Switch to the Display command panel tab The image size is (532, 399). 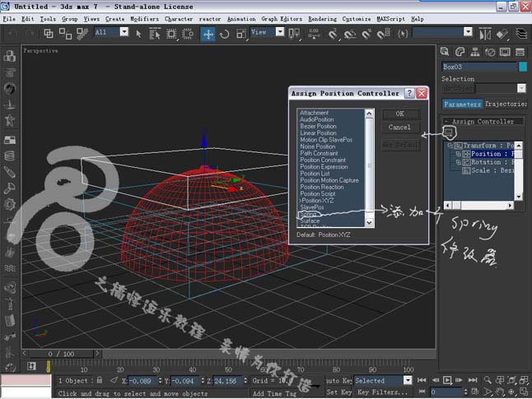coord(505,52)
